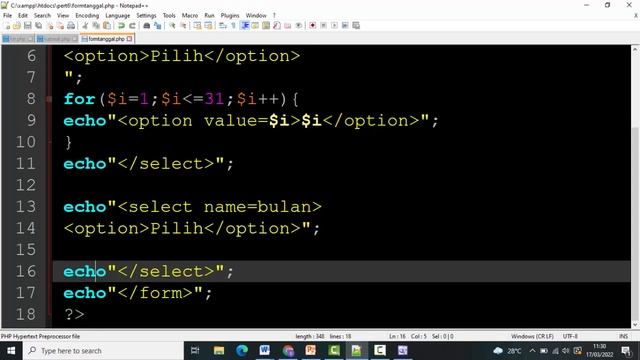This screenshot has width=640, height=360.
Task: Toggle the highlighted Indent Guide button
Action: [245, 25]
